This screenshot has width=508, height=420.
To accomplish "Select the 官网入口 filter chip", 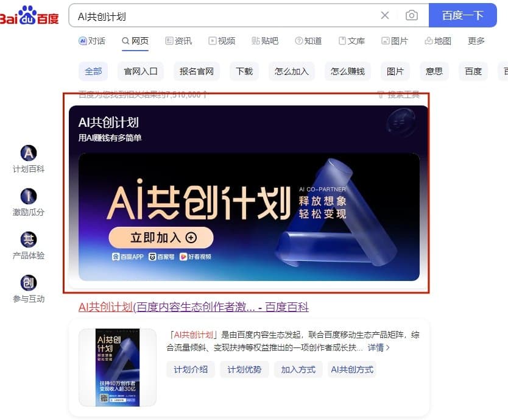I will click(141, 71).
